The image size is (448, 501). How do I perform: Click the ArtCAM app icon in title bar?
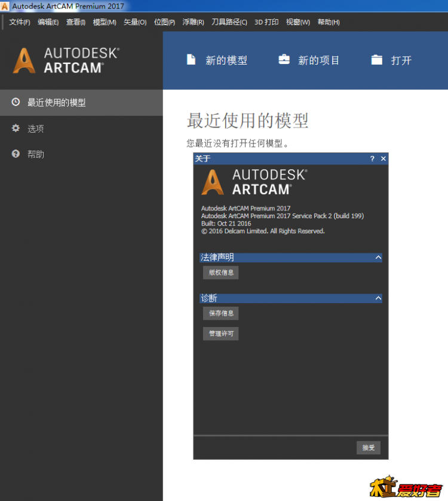pos(4,6)
